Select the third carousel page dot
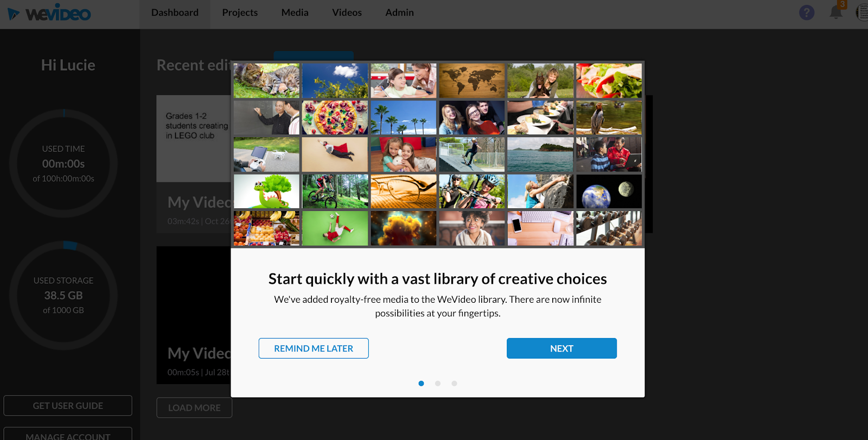Image resolution: width=868 pixels, height=440 pixels. (454, 384)
